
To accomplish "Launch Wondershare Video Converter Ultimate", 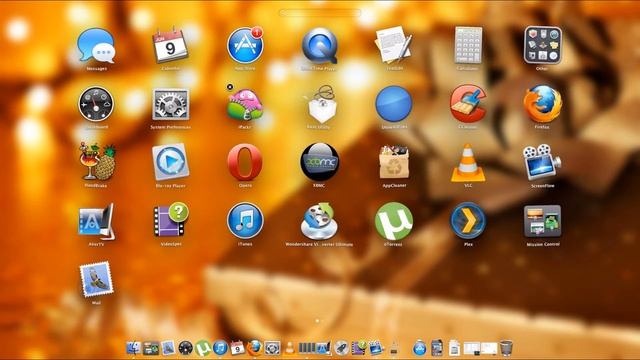I will tap(320, 221).
